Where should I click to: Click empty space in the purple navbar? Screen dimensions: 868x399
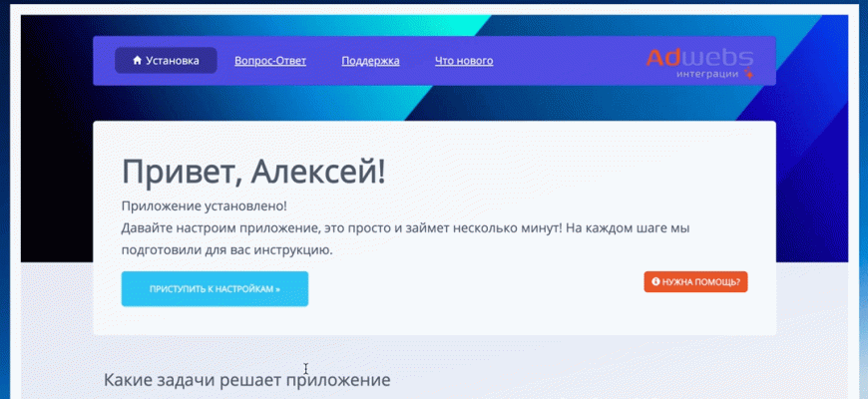click(569, 61)
